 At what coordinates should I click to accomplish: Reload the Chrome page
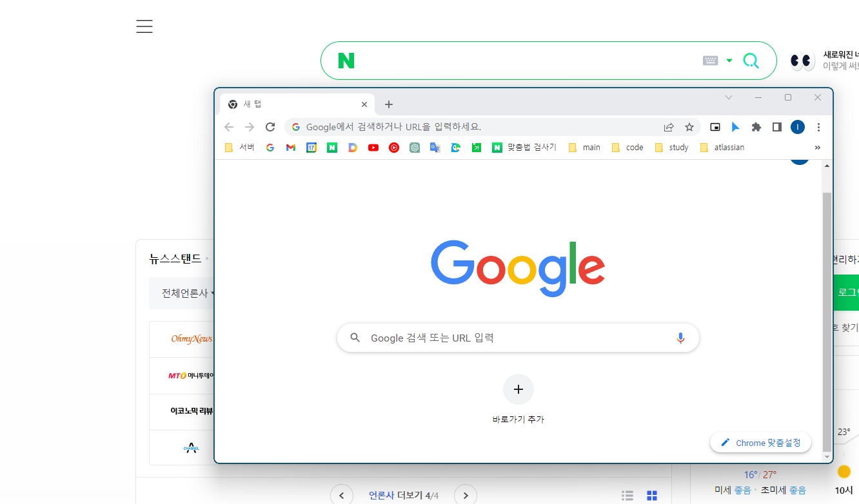(x=270, y=127)
